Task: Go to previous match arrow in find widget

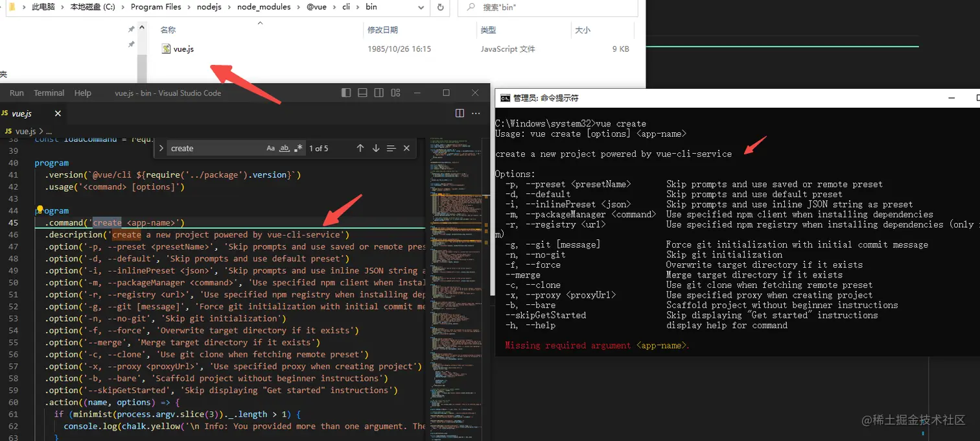Action: coord(360,149)
